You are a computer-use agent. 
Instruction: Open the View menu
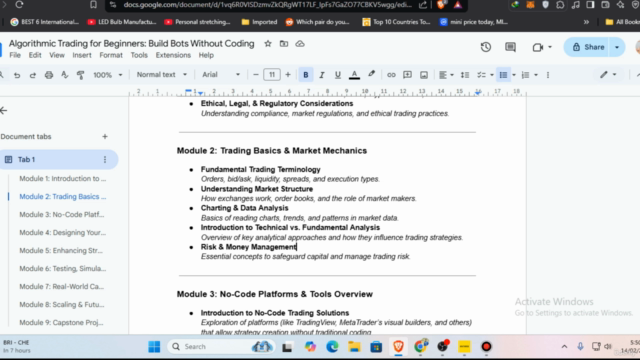point(57,55)
